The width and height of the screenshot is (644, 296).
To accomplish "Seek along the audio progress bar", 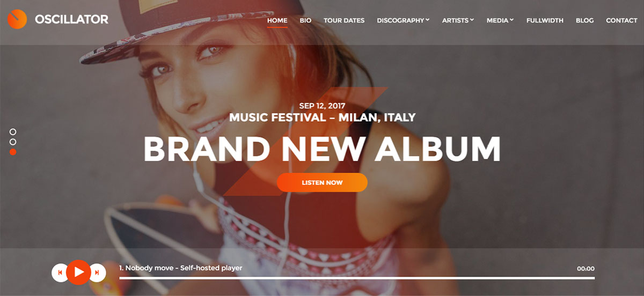I will (x=357, y=278).
